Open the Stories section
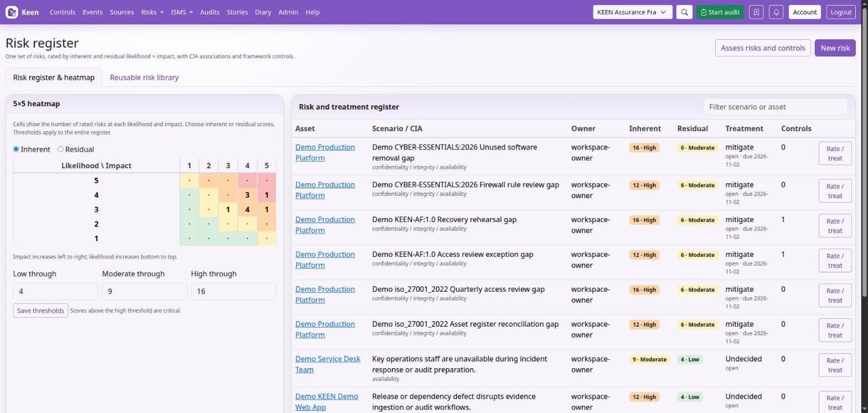Image resolution: width=868 pixels, height=413 pixels. [x=237, y=12]
